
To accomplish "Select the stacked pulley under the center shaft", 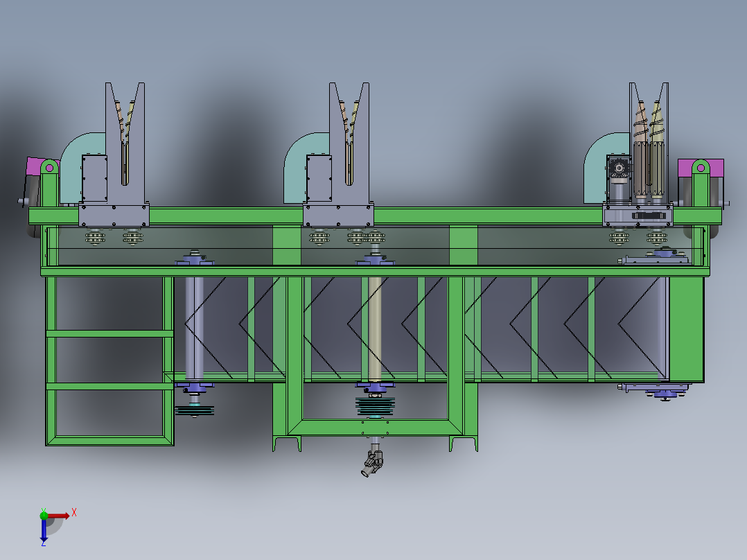I will [x=375, y=406].
